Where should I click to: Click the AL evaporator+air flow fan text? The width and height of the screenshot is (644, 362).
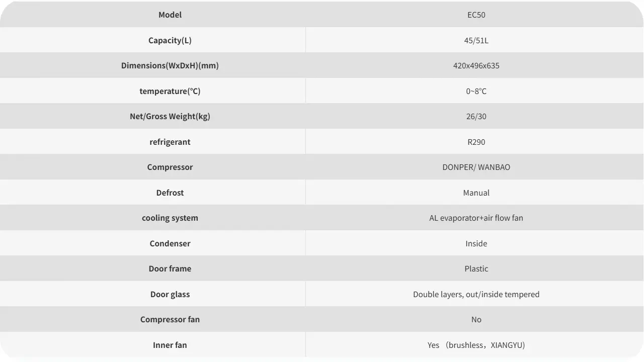tap(476, 218)
